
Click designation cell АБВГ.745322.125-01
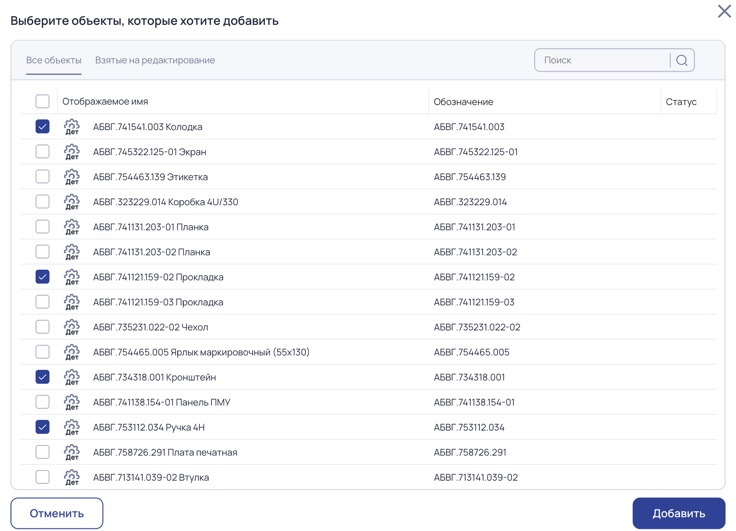point(475,152)
